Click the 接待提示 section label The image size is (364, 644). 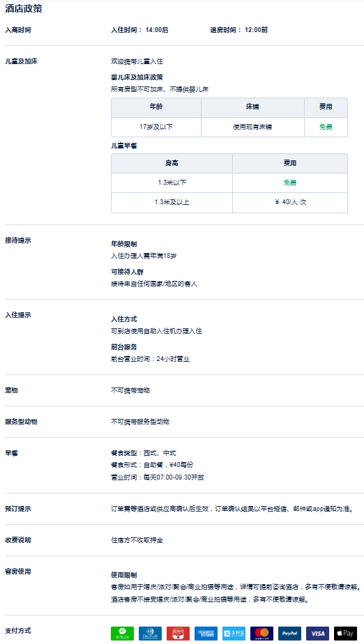point(17,240)
